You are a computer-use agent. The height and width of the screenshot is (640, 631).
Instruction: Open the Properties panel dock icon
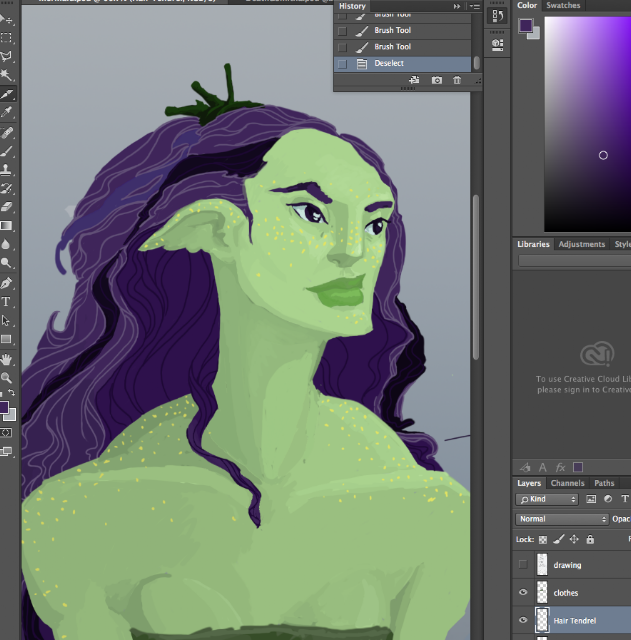498,44
